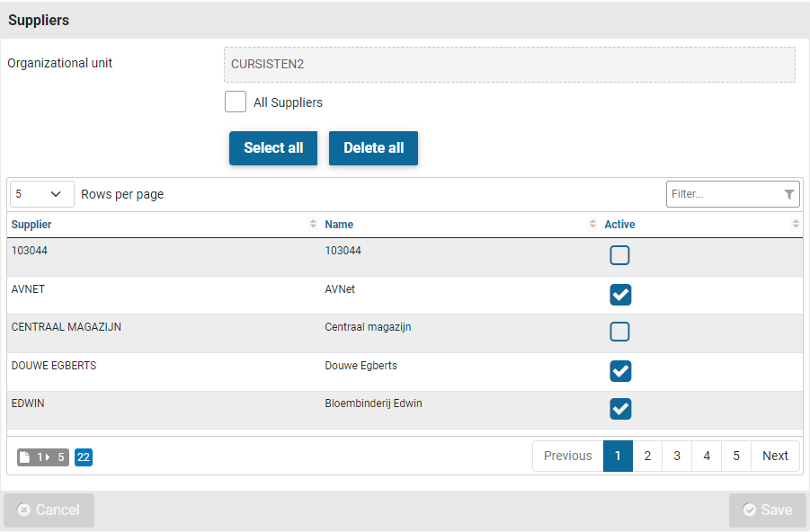
Task: Uncheck Active for AVNET supplier
Action: click(x=619, y=294)
